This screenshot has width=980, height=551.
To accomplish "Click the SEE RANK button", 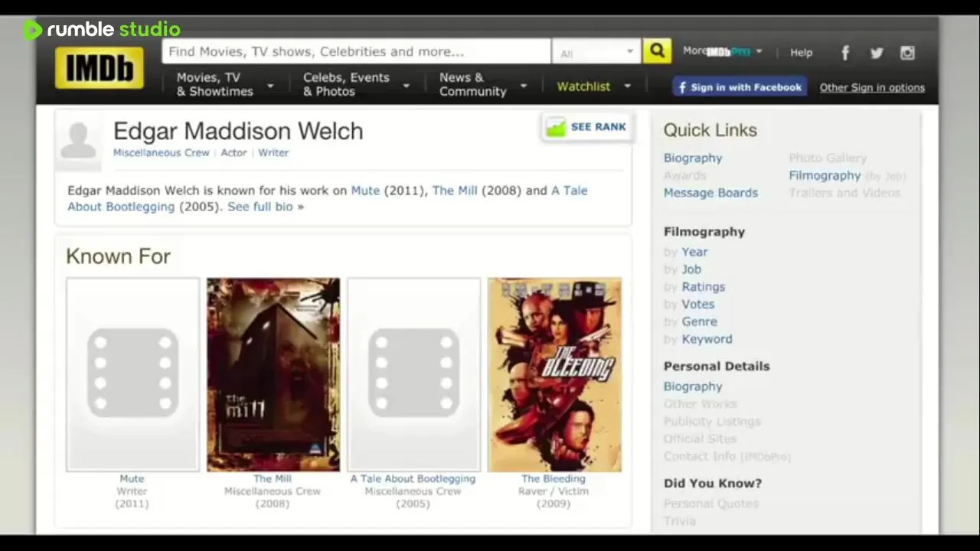I will point(586,127).
